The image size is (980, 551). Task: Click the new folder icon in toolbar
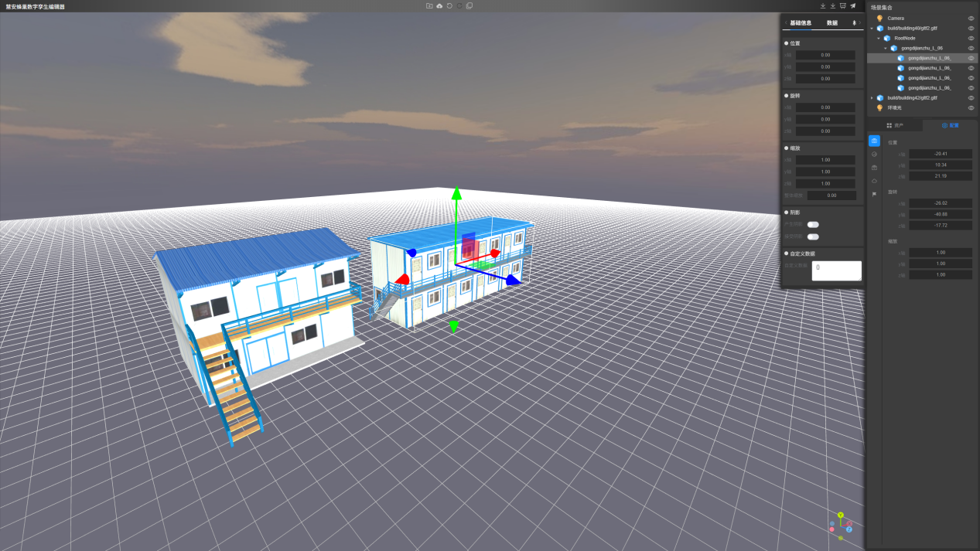tap(429, 6)
